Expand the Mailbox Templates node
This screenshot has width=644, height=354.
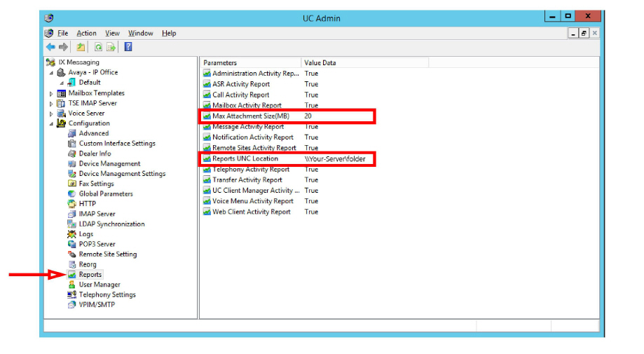coord(51,94)
